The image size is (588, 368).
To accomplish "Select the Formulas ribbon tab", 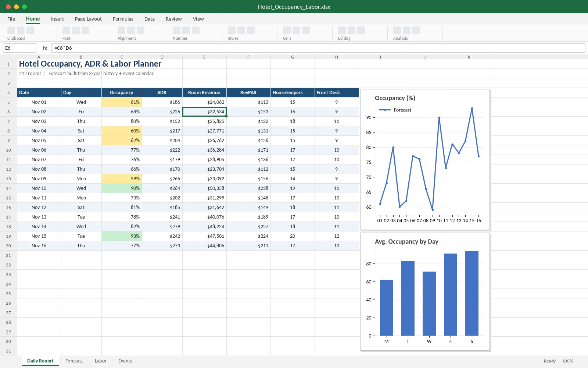I will coord(123,19).
